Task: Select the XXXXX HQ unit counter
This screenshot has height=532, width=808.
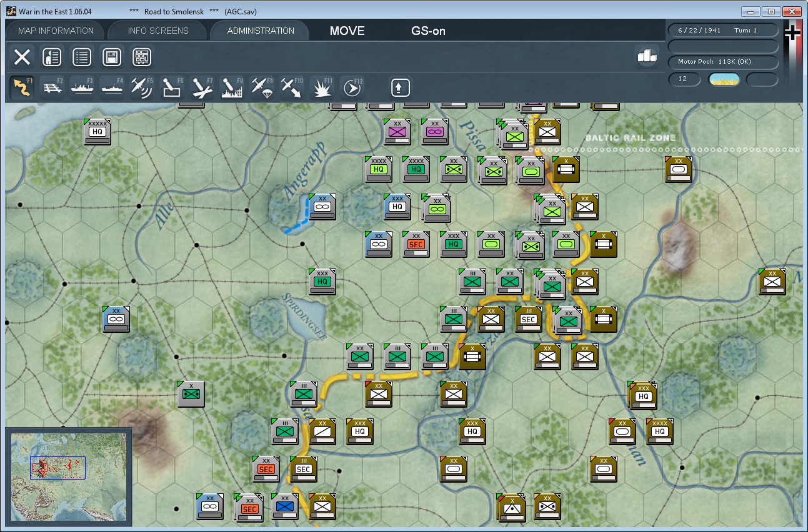Action: click(x=97, y=131)
